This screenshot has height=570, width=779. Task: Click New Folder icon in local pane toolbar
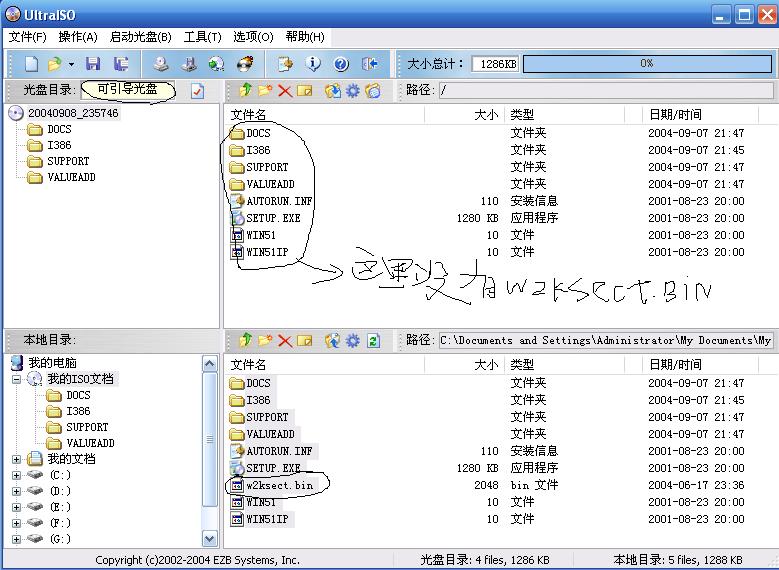265,340
